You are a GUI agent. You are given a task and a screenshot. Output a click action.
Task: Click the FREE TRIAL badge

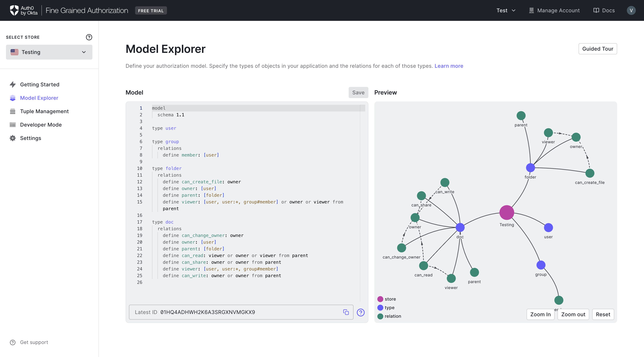151,10
